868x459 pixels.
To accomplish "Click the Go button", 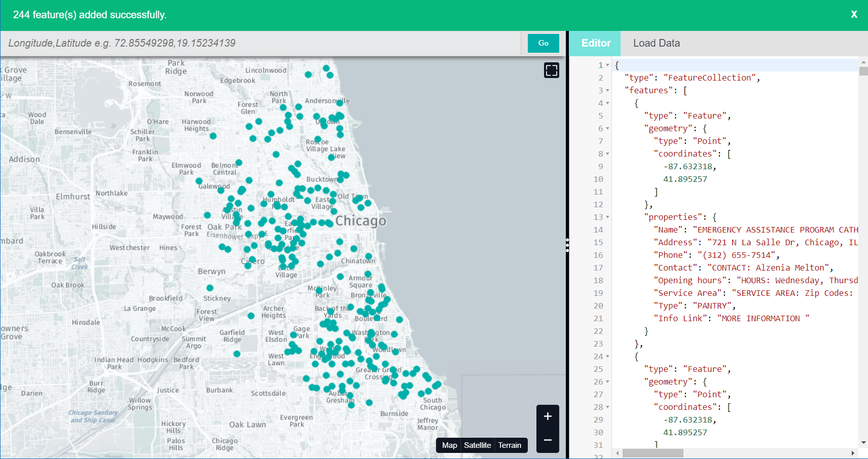I will [x=544, y=43].
